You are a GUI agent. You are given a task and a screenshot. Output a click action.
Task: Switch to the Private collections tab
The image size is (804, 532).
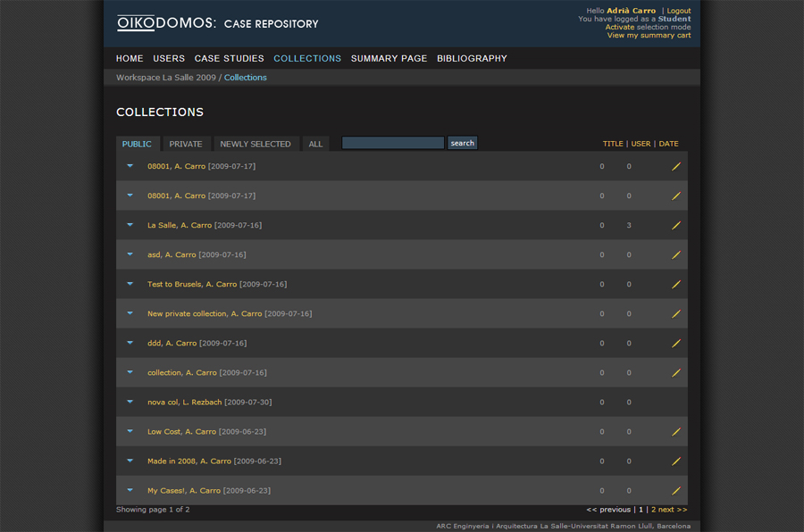[x=186, y=144]
